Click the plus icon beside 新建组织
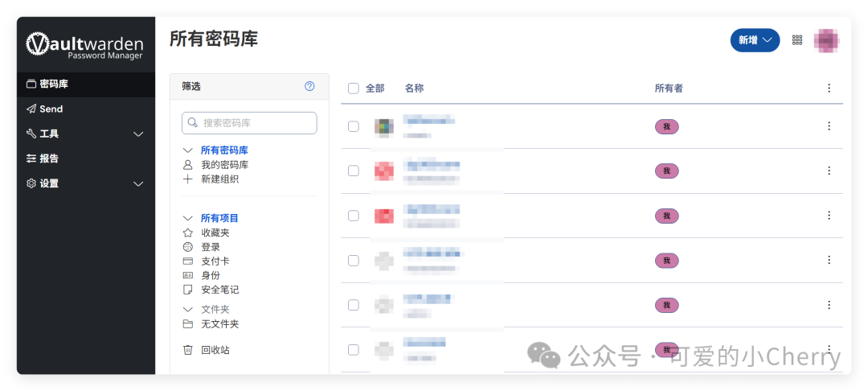This screenshot has height=391, width=868. click(x=187, y=179)
